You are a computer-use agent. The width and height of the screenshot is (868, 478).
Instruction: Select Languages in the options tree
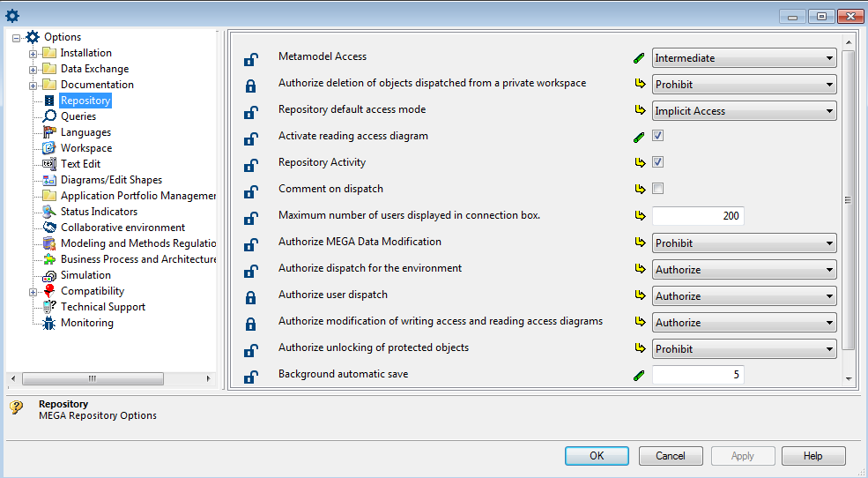(85, 132)
